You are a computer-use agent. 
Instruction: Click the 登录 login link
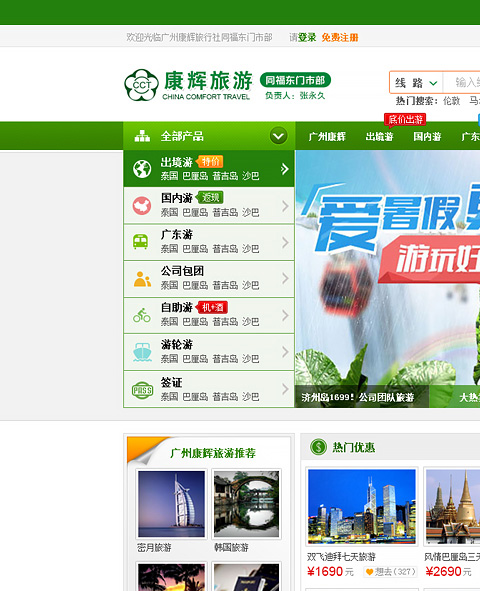[307, 37]
